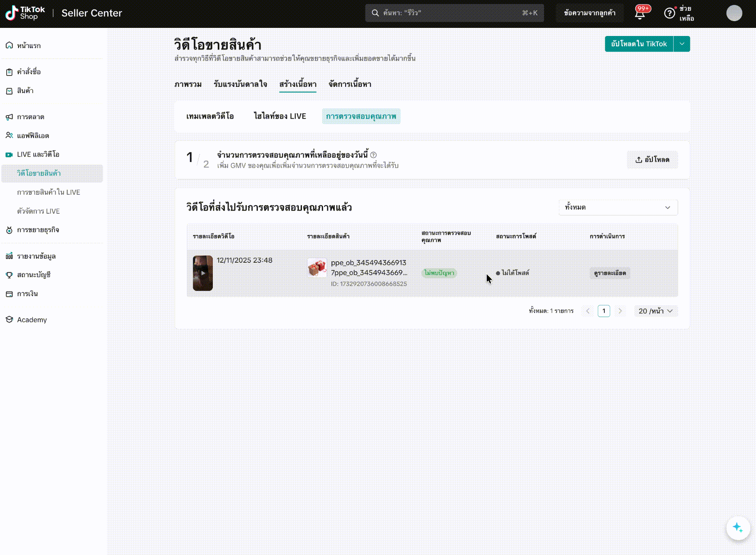Click the ไม่พบปัญหา status tag
756x555 pixels.
(439, 273)
